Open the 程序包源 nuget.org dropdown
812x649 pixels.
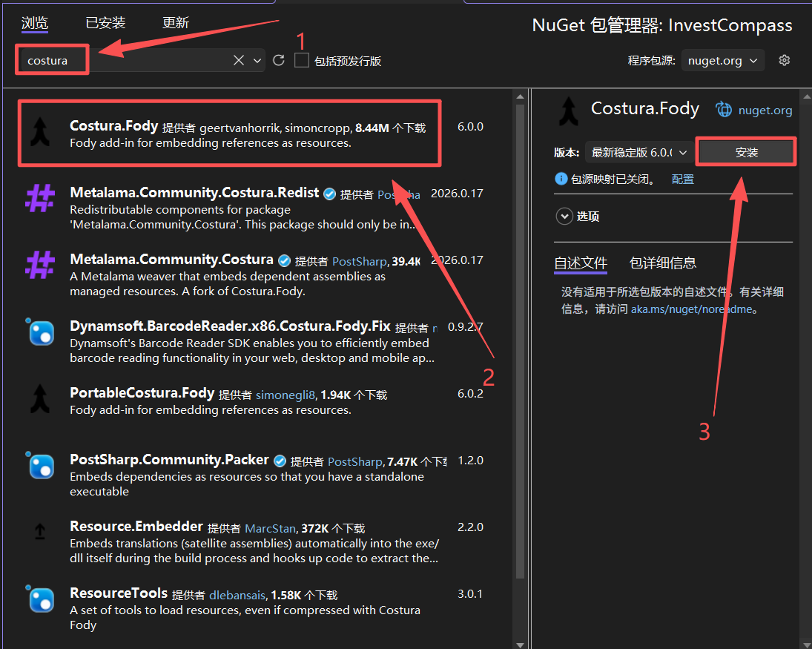tap(722, 61)
